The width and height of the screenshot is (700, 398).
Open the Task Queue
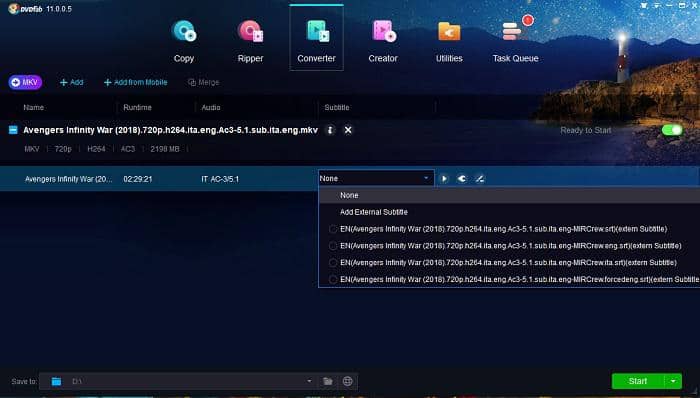tap(516, 41)
